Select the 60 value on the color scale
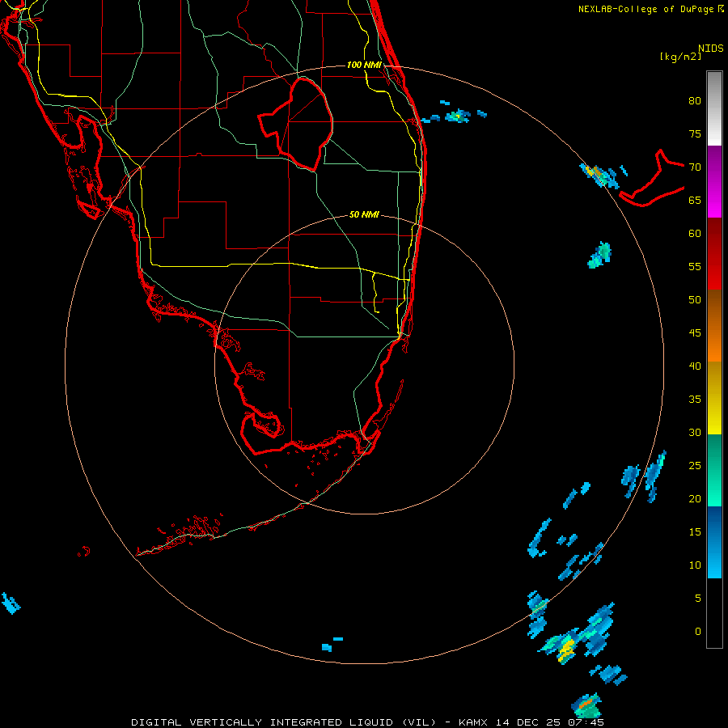This screenshot has height=728, width=728. tap(695, 234)
